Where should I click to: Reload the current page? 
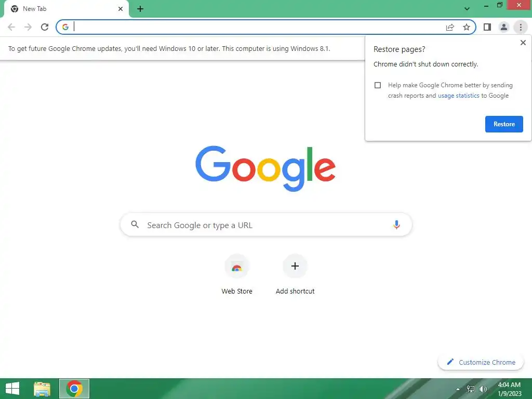coord(45,27)
